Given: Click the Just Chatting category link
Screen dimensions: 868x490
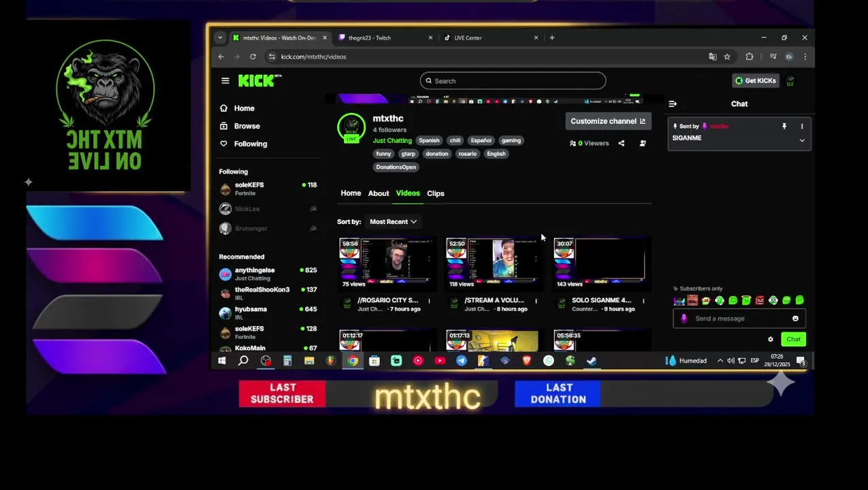Looking at the screenshot, I should [x=392, y=141].
